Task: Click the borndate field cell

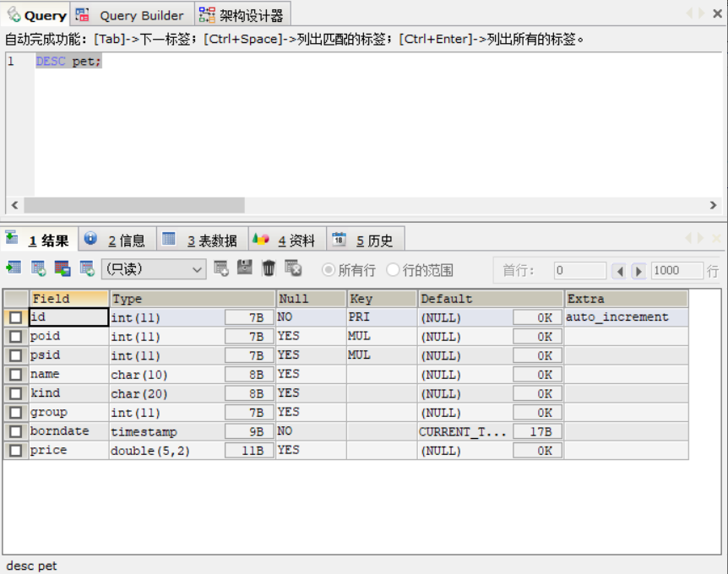Action: pyautogui.click(x=69, y=431)
